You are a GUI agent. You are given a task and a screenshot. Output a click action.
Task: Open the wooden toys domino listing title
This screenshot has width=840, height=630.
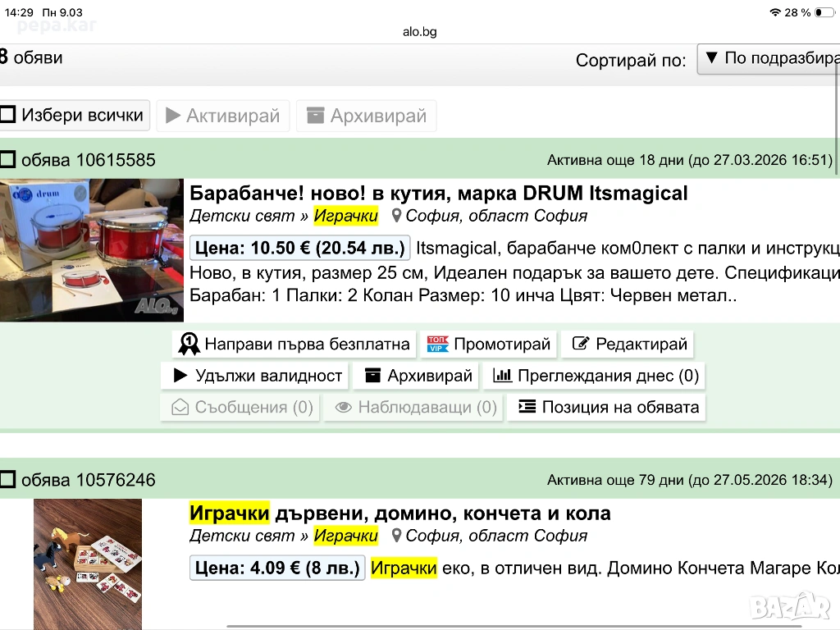coord(399,514)
